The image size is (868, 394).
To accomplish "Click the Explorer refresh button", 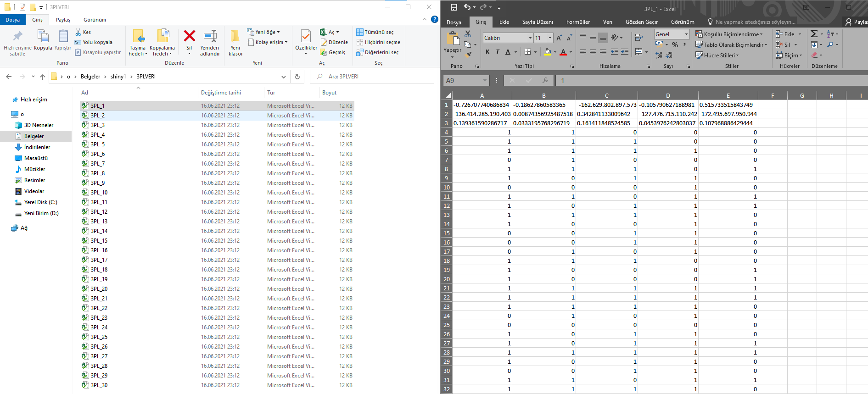I will [297, 77].
